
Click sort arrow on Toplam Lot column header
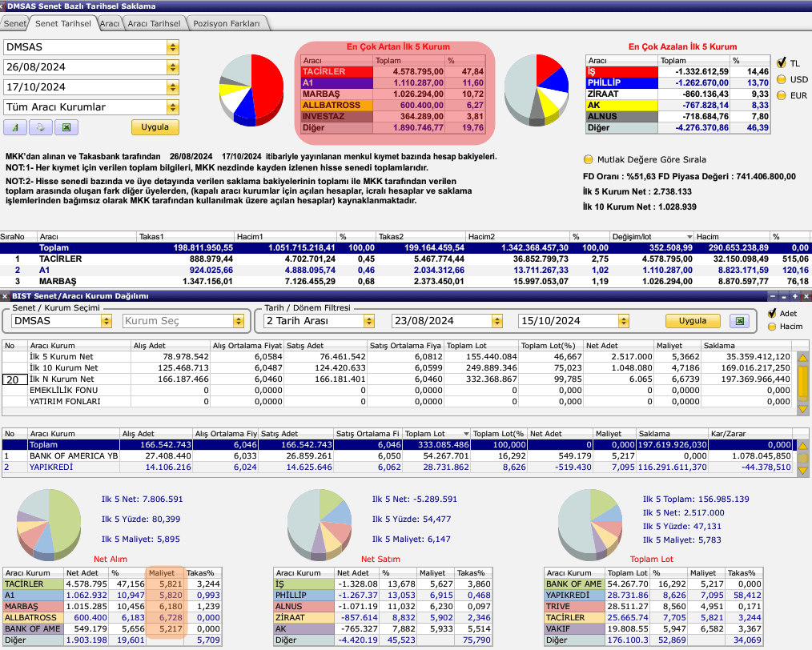466,434
